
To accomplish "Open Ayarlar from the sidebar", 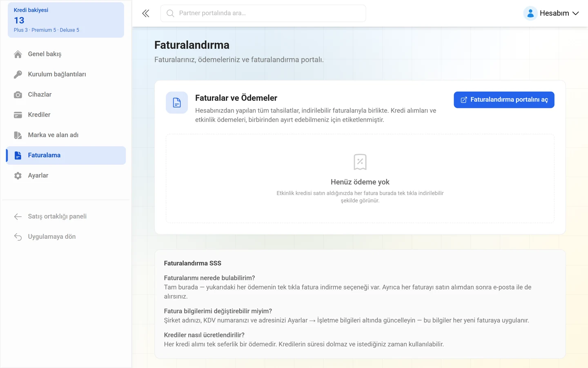I will pos(66,175).
